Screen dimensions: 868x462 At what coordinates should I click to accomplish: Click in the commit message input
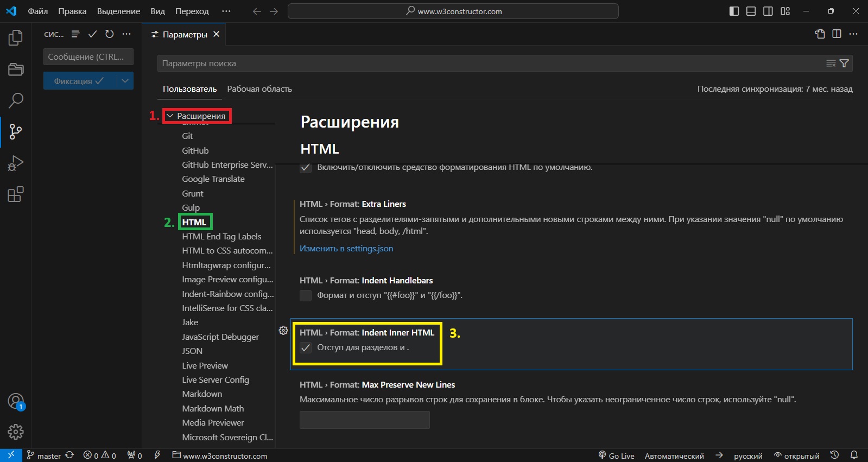(x=88, y=57)
